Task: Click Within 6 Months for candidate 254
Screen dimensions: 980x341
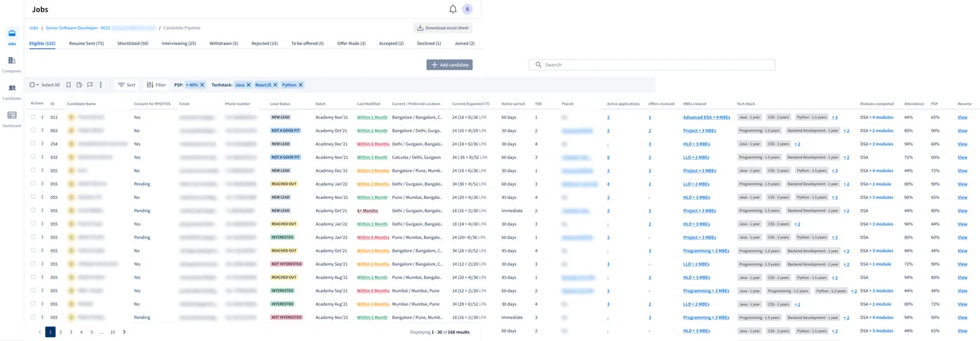Action: point(373,144)
